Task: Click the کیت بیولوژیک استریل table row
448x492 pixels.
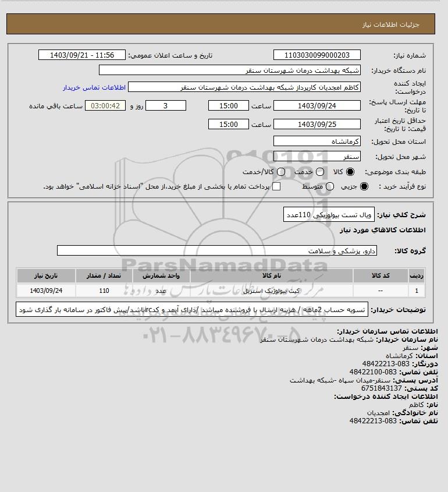Action: (x=221, y=291)
